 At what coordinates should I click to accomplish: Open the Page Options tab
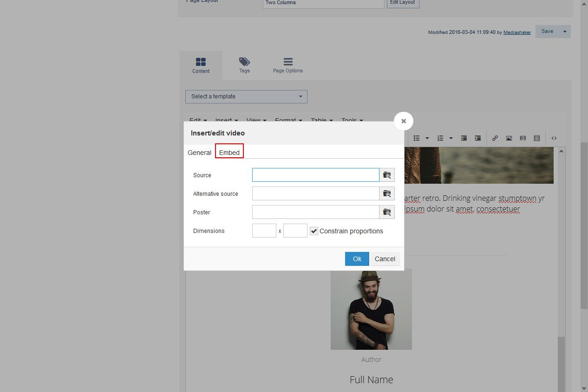pos(288,65)
